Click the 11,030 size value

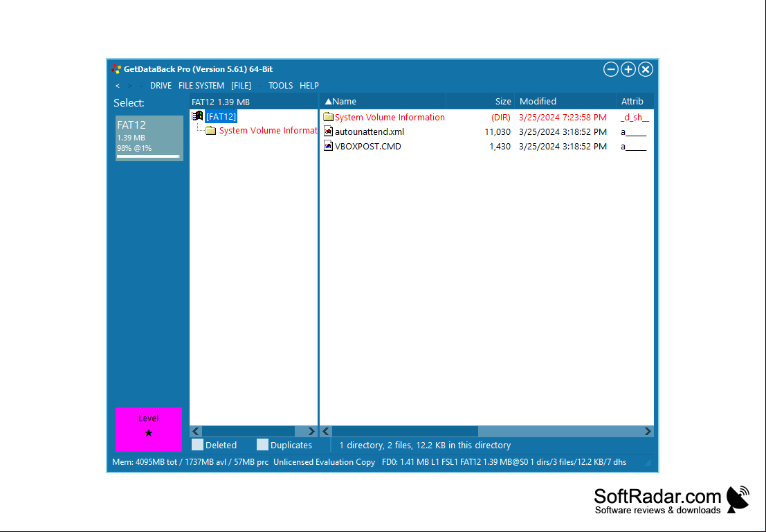tap(498, 131)
